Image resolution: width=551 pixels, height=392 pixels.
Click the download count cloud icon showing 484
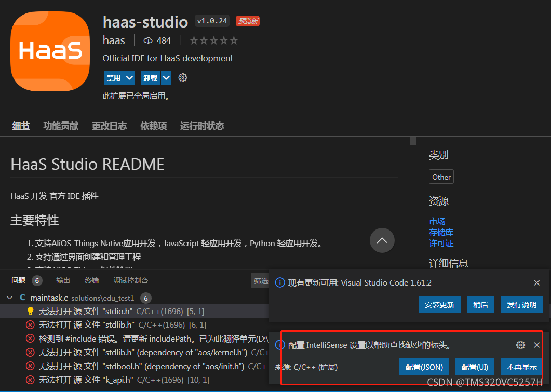(x=148, y=40)
